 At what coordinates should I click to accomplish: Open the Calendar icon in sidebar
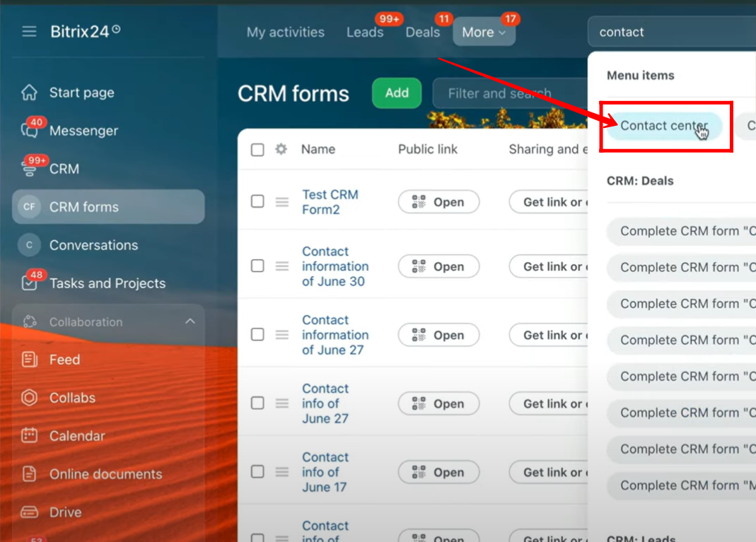pos(29,435)
